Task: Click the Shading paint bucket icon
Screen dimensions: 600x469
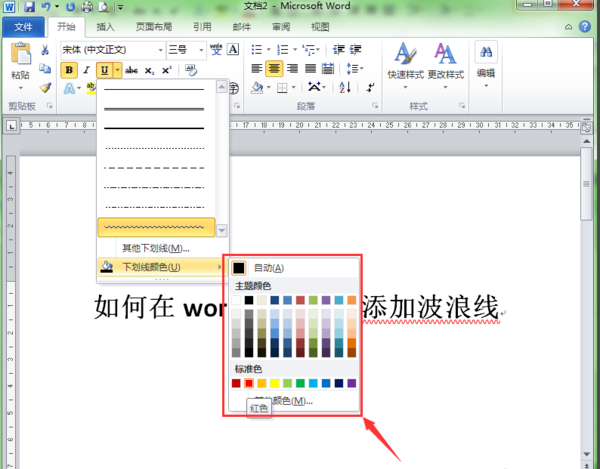Action: (257, 88)
